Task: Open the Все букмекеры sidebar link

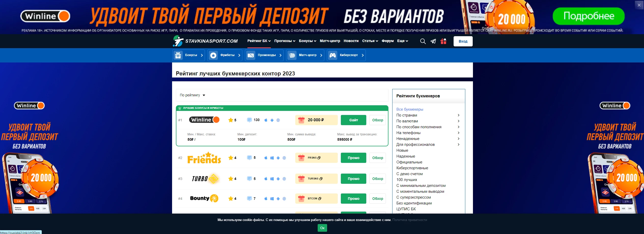Action: 410,109
